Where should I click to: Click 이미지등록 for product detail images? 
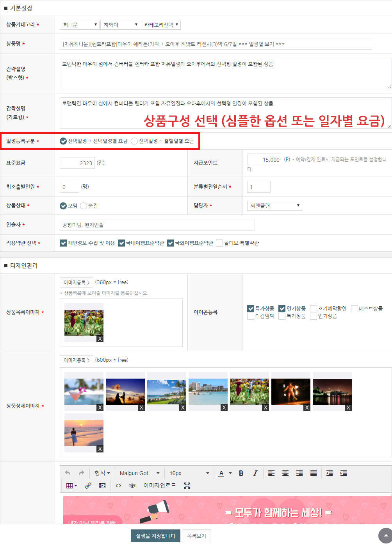(x=77, y=360)
